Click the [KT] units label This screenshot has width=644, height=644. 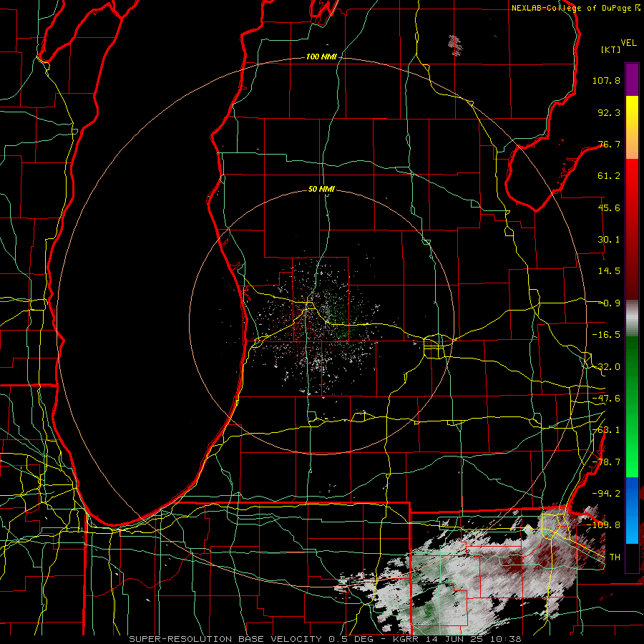pyautogui.click(x=610, y=49)
